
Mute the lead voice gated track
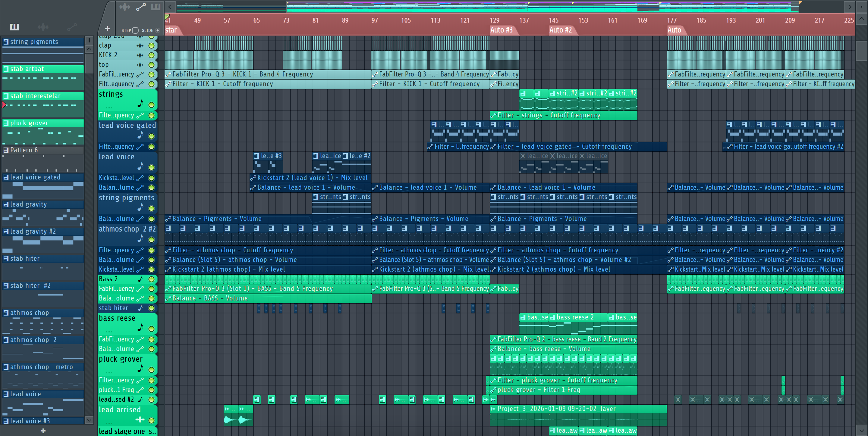tap(152, 136)
